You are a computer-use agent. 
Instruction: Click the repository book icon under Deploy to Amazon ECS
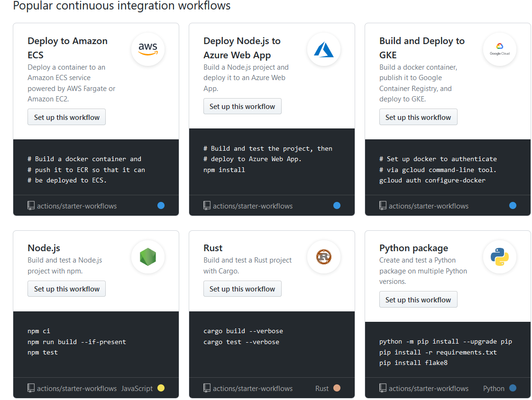[x=31, y=205]
